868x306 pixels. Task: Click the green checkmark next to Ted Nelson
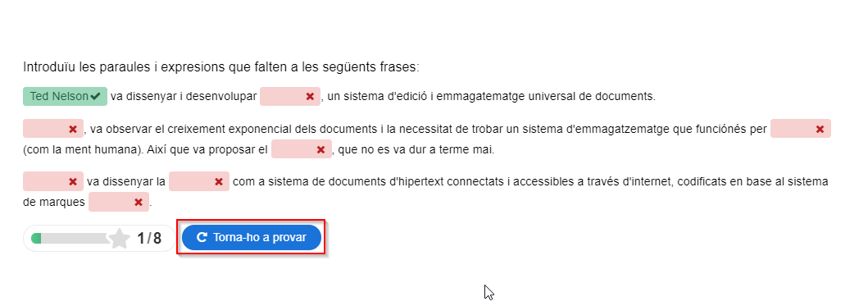96,97
